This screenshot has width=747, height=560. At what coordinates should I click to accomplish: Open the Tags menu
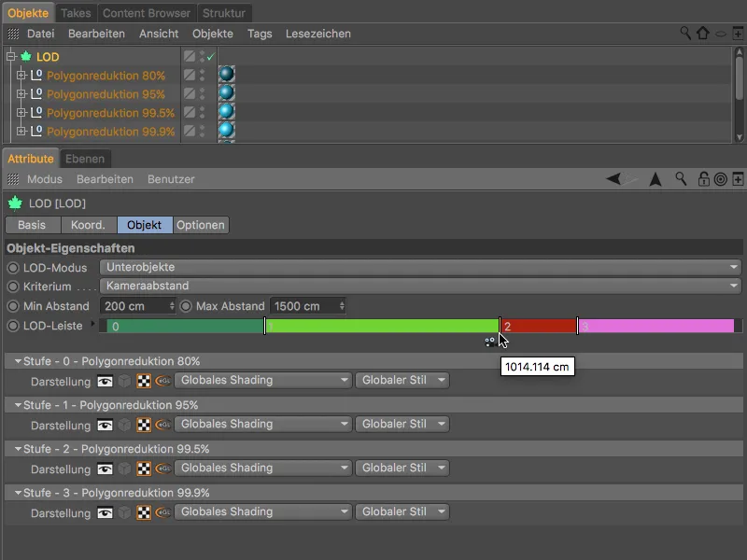coord(260,34)
